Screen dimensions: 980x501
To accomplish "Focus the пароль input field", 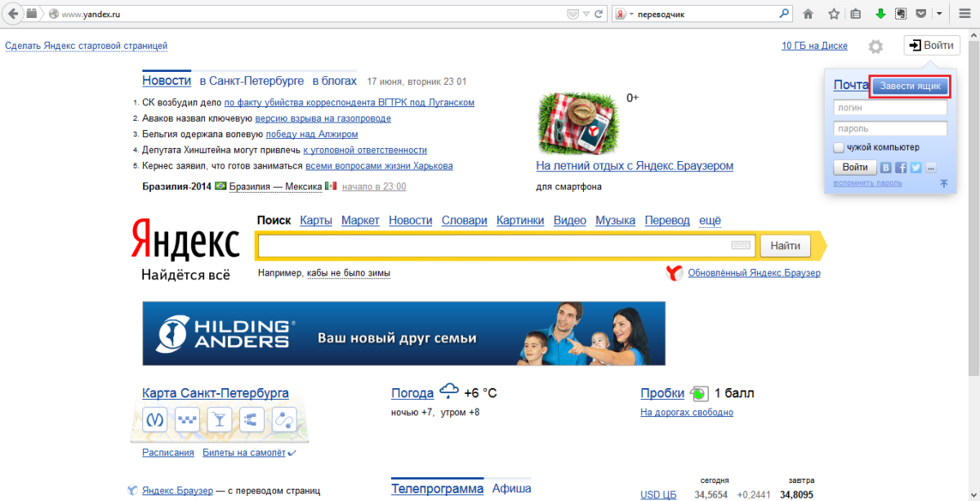I will [890, 128].
